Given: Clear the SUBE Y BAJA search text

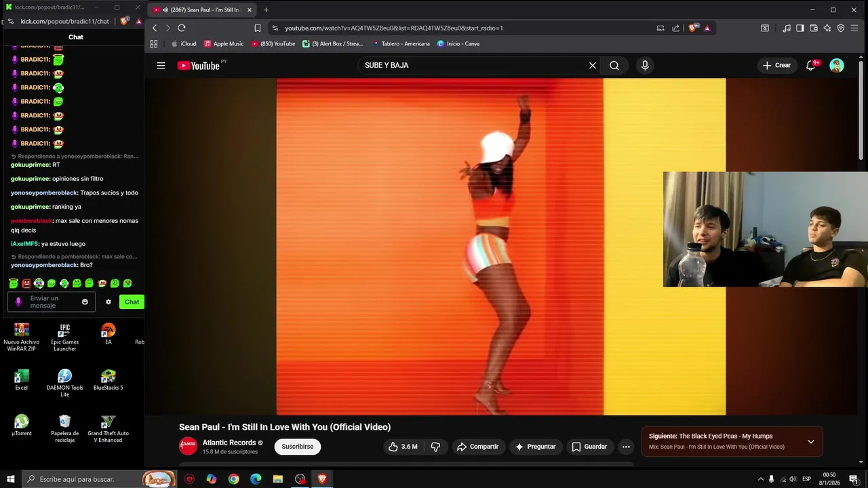Looking at the screenshot, I should pos(593,66).
